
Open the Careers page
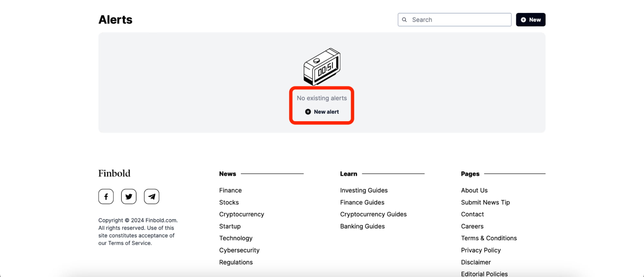point(472,226)
